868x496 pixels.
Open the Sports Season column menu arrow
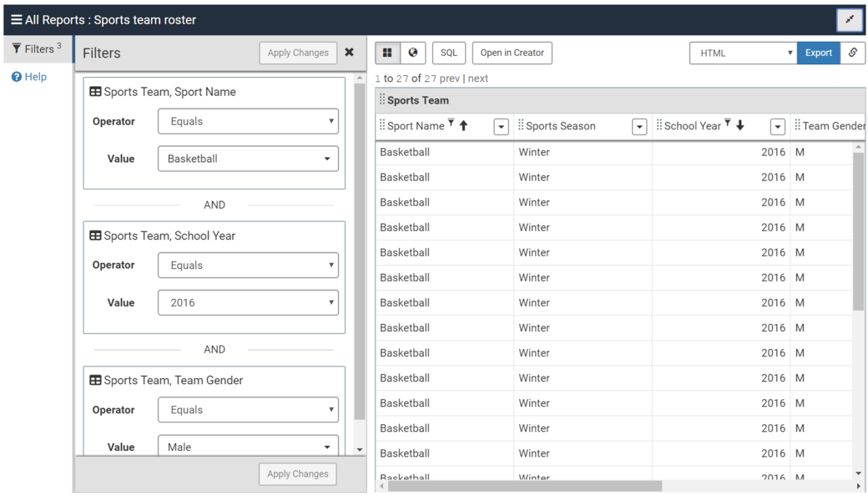pos(639,127)
